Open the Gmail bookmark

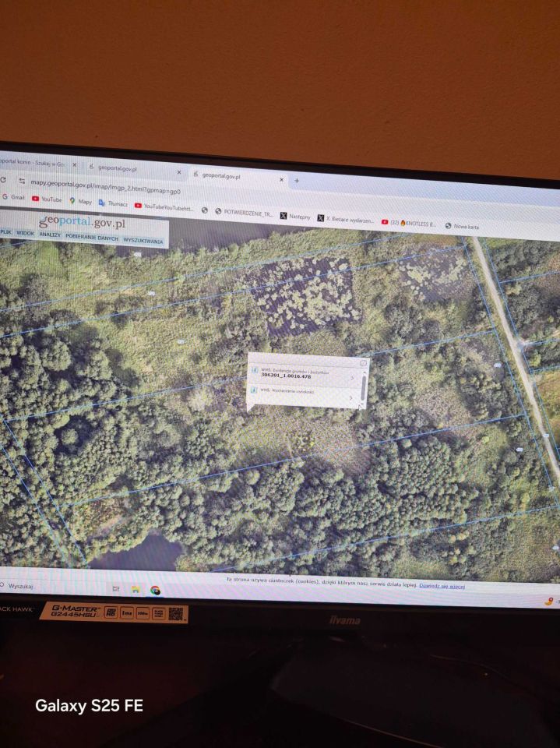(13, 197)
